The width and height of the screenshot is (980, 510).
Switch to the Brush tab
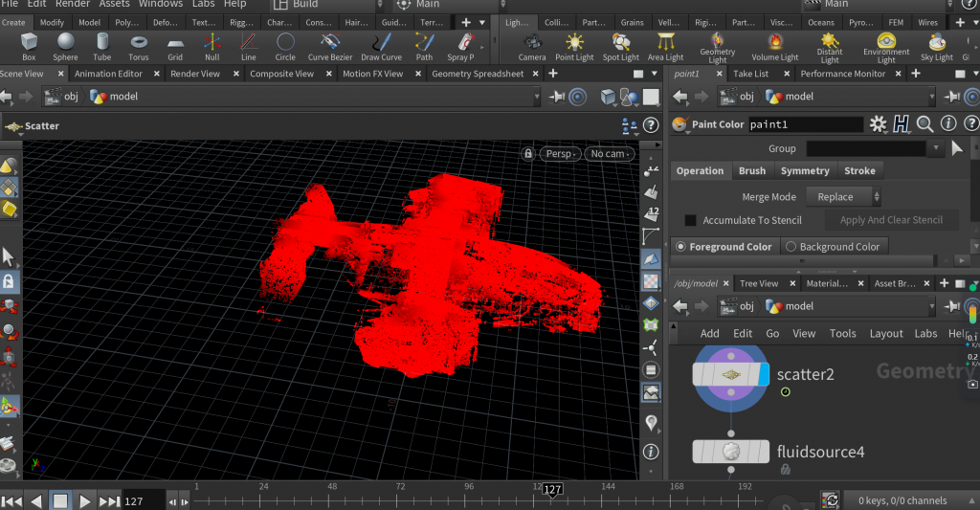(752, 170)
